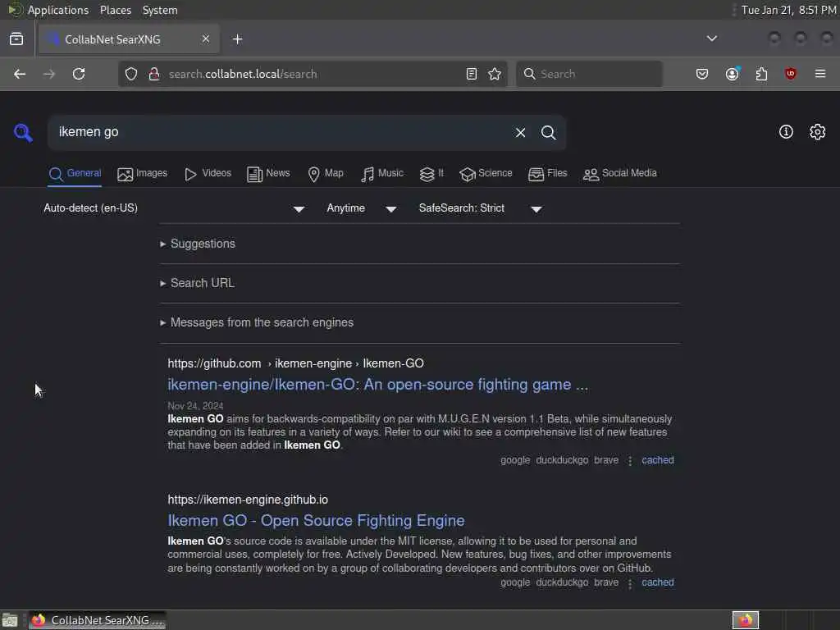
Task: Open the tracking protection shield icon
Action: (x=131, y=74)
